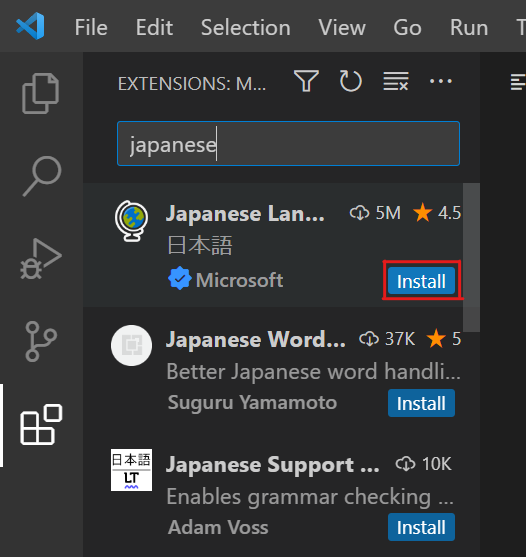526x557 pixels.
Task: Click the Suguru Yamamoto publisher name
Action: (252, 402)
